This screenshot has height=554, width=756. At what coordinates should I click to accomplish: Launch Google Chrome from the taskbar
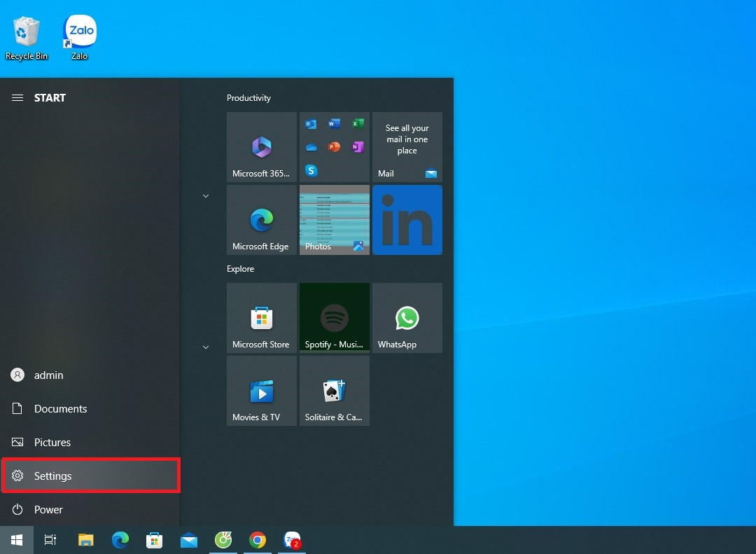[x=258, y=540]
